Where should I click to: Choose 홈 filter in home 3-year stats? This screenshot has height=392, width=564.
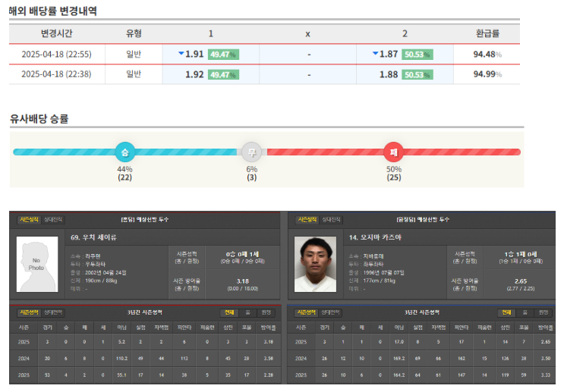247,312
